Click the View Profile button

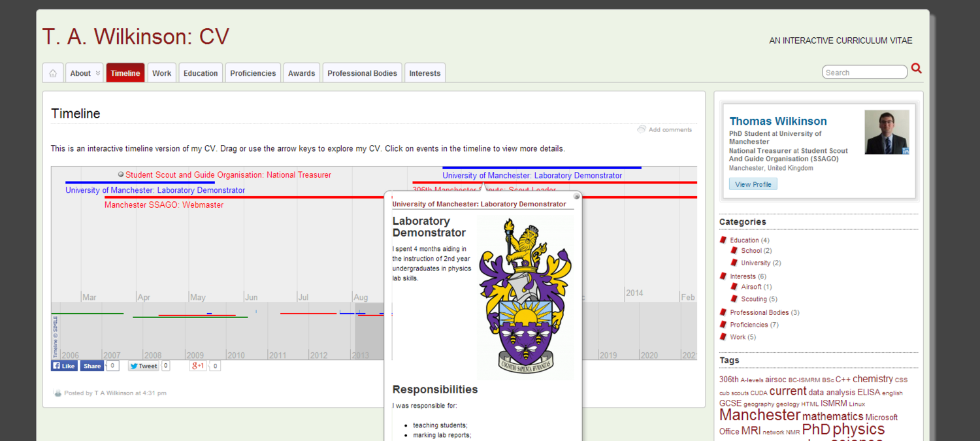click(x=753, y=184)
